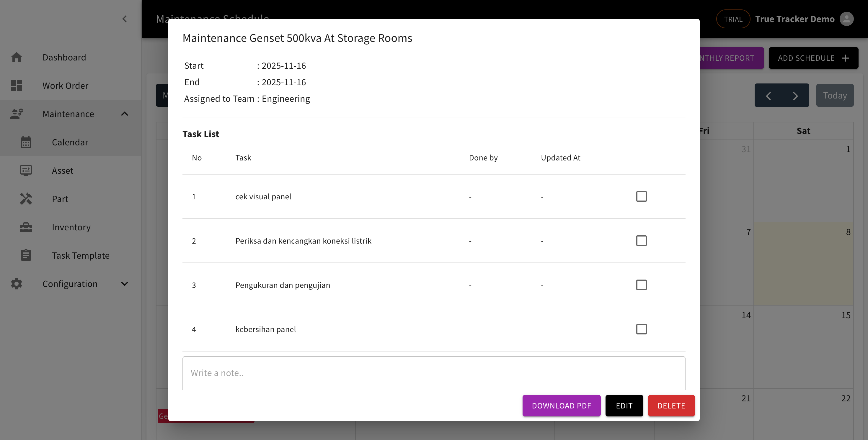Click the Inventory toolbox icon

pos(26,227)
